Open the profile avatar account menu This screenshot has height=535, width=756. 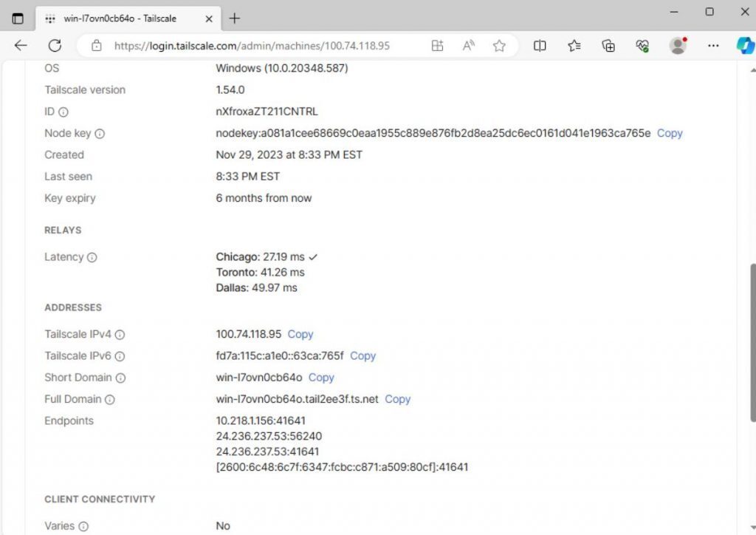[x=678, y=45]
